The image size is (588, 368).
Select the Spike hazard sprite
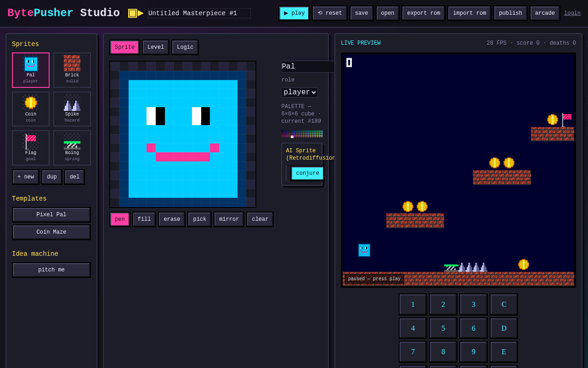coord(72,109)
